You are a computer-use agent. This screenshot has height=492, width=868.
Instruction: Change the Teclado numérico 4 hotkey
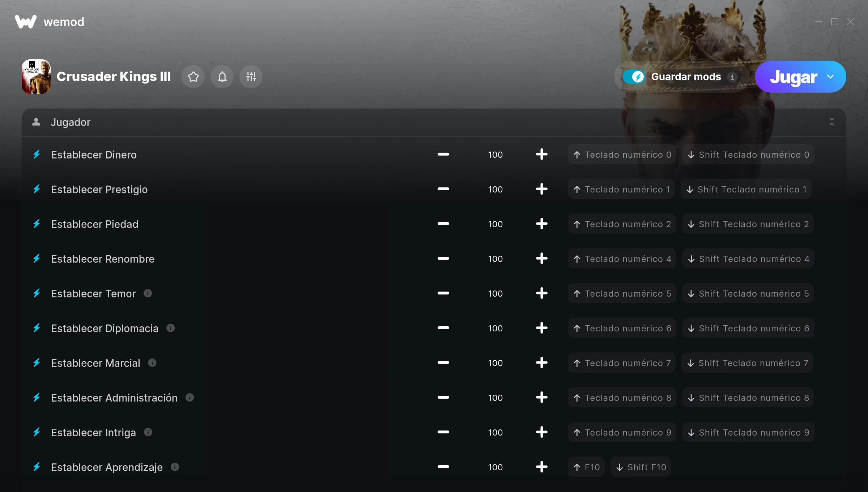click(622, 259)
